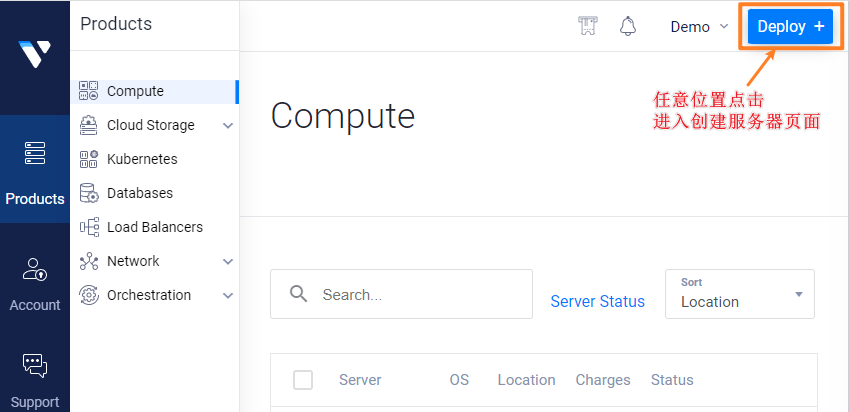Click the Databases icon
849x412 pixels.
pyautogui.click(x=89, y=193)
